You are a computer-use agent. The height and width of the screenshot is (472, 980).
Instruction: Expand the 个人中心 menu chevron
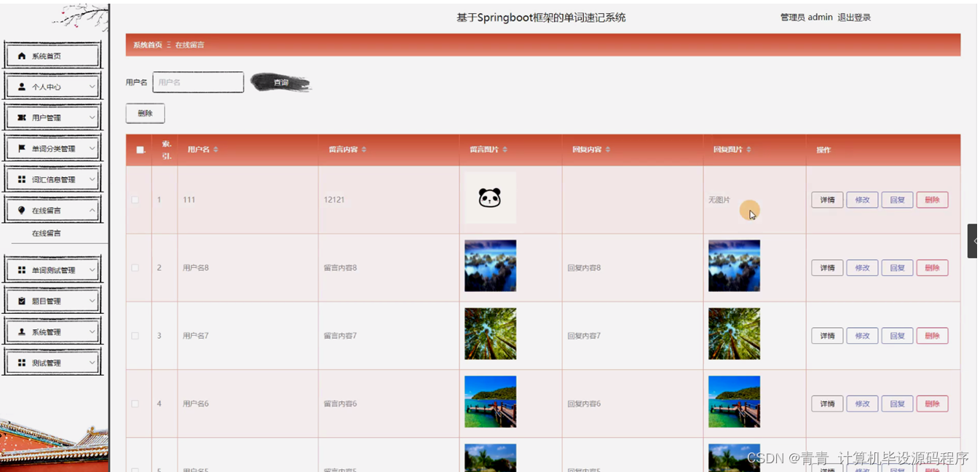[x=92, y=87]
